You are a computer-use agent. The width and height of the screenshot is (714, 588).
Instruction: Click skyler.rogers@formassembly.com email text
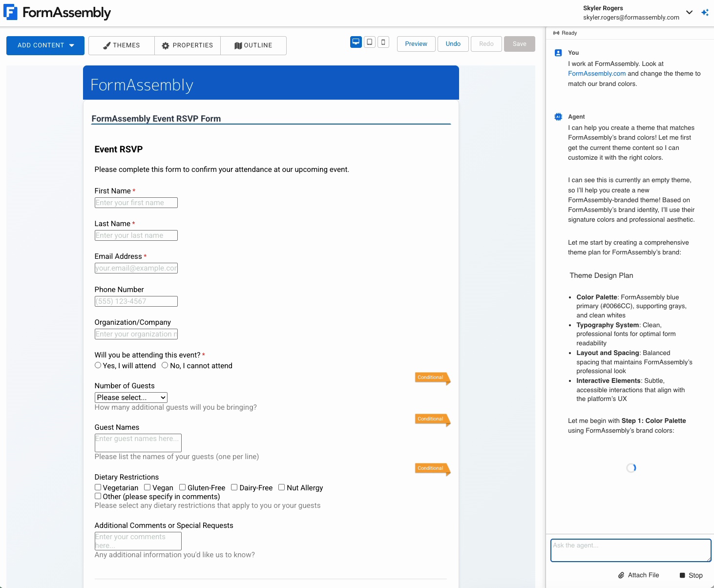click(x=631, y=17)
